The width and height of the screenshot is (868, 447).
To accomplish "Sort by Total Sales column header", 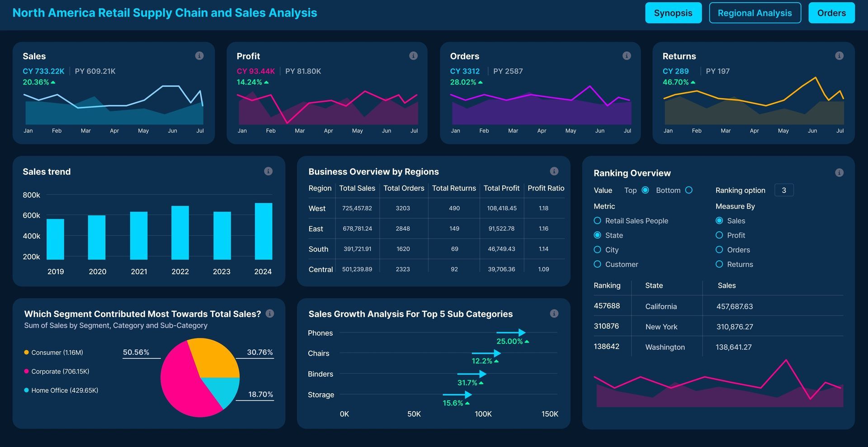I will click(357, 188).
